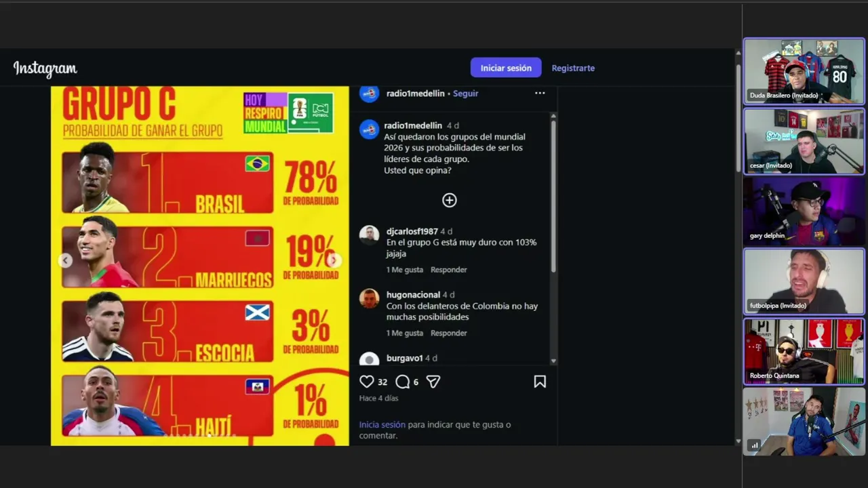Open radio1medellin avatar beside caption
The image size is (868, 488).
pyautogui.click(x=369, y=129)
